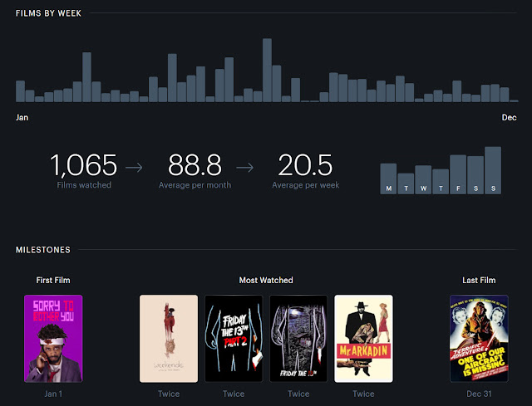Select the Thursday bar before Friday

[441, 182]
